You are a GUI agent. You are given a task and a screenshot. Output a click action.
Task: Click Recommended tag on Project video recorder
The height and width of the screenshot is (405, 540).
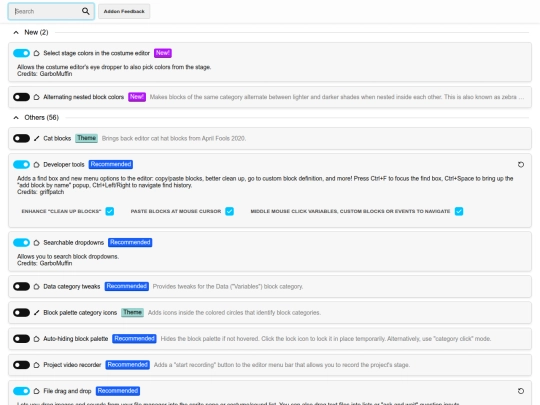pos(127,365)
